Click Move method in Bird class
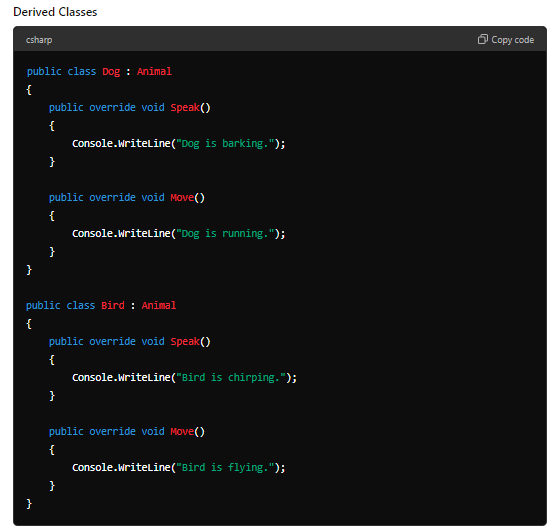Screen dimensions: 550x532 tap(182, 432)
